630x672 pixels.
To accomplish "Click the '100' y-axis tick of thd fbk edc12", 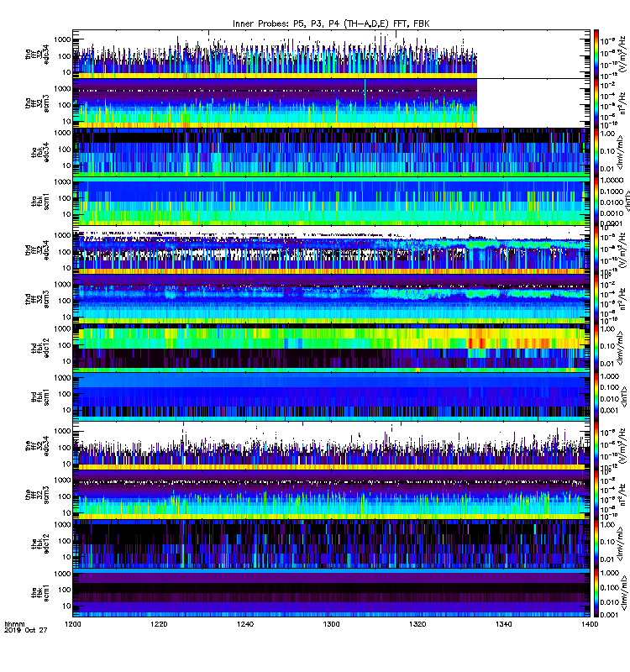I will click(65, 345).
